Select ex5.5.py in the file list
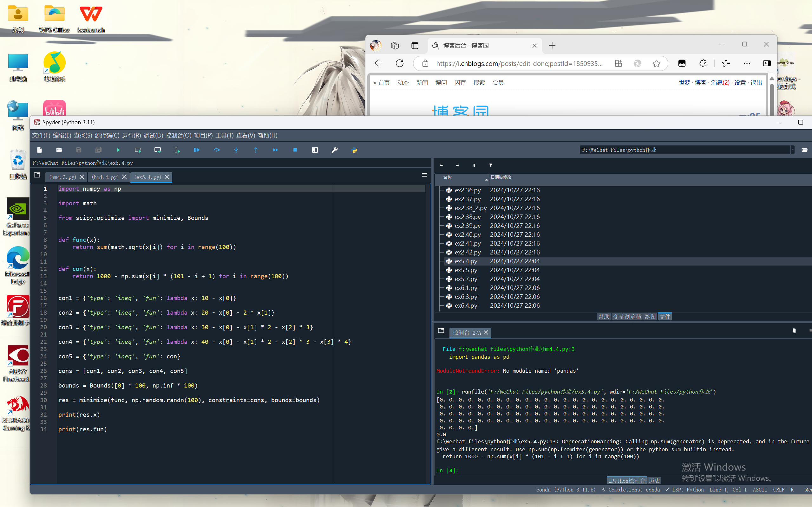812x507 pixels. (466, 270)
